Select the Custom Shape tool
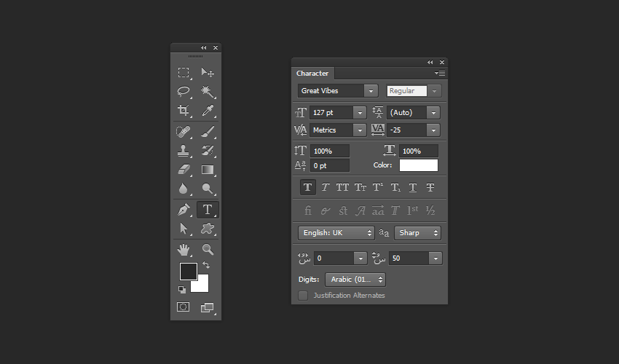Screen dimensions: 619x364 click(x=208, y=228)
